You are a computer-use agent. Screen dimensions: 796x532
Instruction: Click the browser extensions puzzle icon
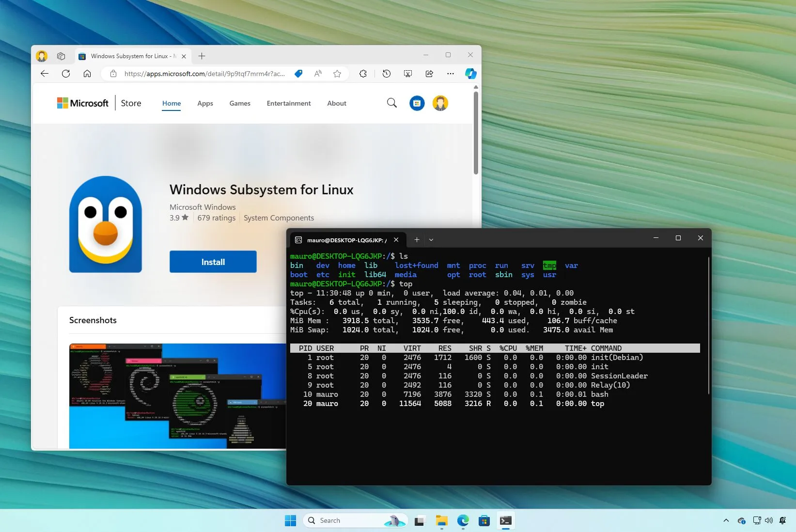[363, 74]
